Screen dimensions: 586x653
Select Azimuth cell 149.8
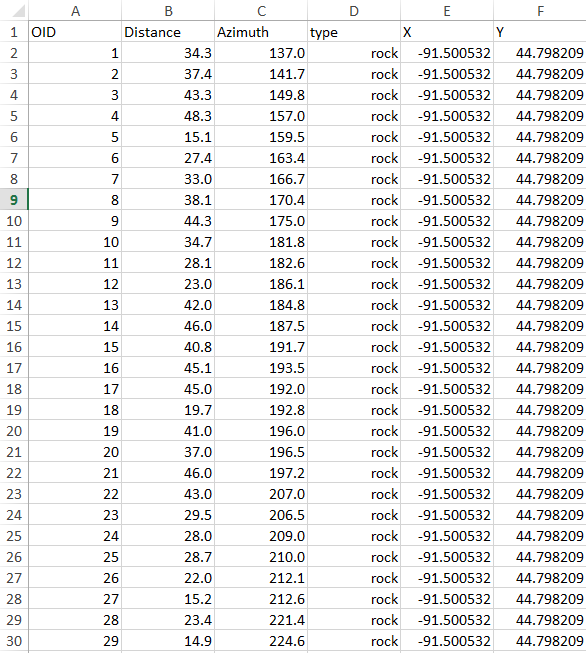pyautogui.click(x=261, y=95)
